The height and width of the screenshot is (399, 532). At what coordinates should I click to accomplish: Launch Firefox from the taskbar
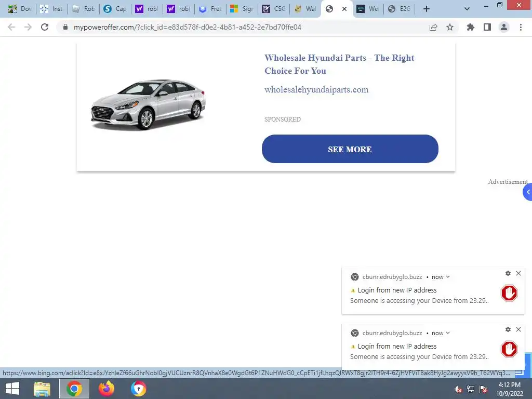107,389
